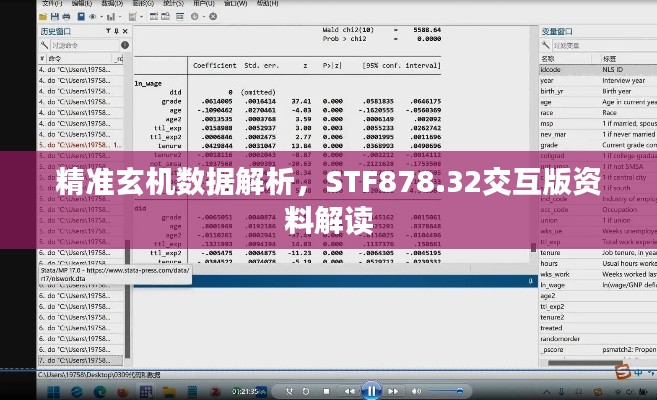Select the ln_wage variable in variables list
The image size is (657, 400).
click(x=553, y=285)
